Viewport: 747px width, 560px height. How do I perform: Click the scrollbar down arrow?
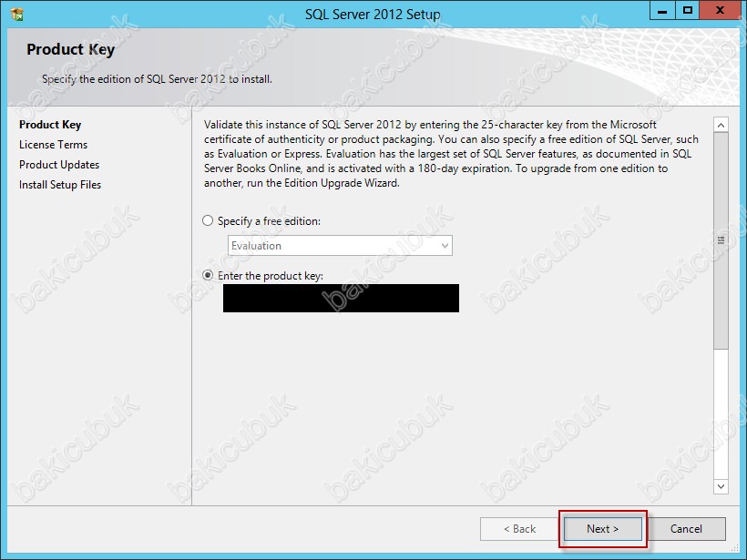pyautogui.click(x=721, y=486)
